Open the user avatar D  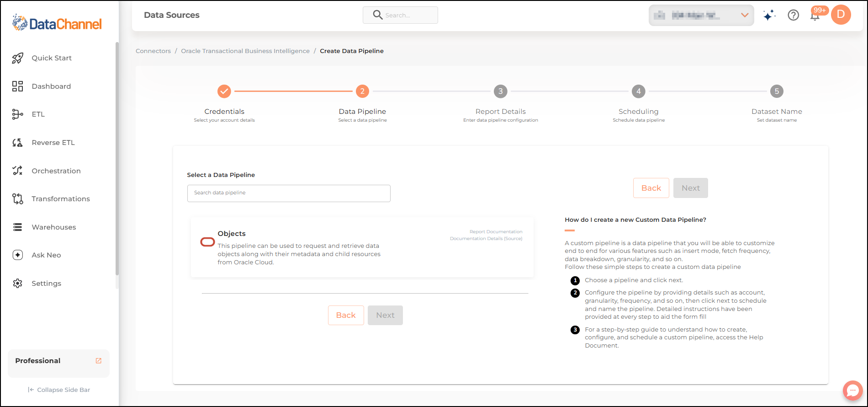841,15
